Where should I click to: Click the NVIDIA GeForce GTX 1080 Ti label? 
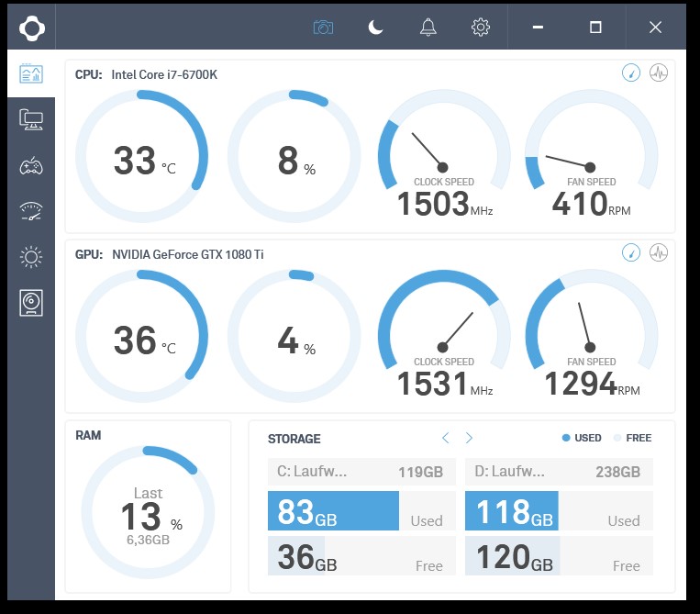click(187, 254)
